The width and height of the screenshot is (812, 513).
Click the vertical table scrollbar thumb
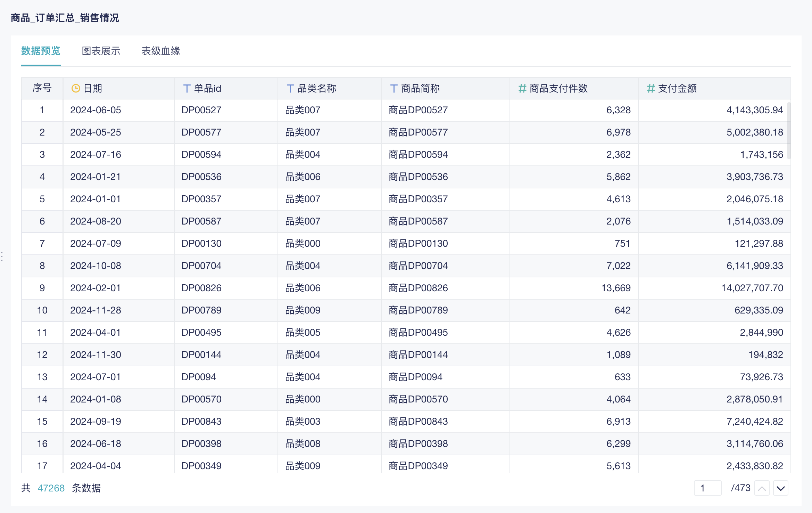[788, 130]
